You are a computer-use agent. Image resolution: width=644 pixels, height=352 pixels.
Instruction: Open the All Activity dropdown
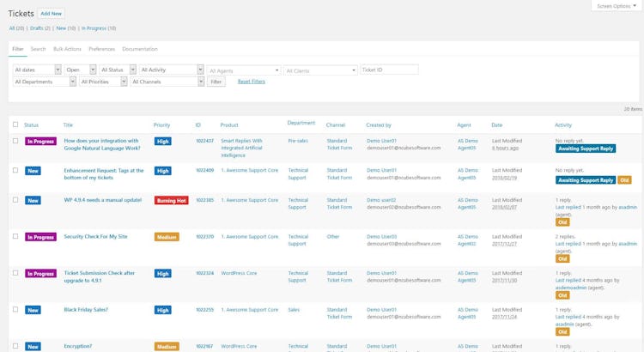pyautogui.click(x=171, y=70)
